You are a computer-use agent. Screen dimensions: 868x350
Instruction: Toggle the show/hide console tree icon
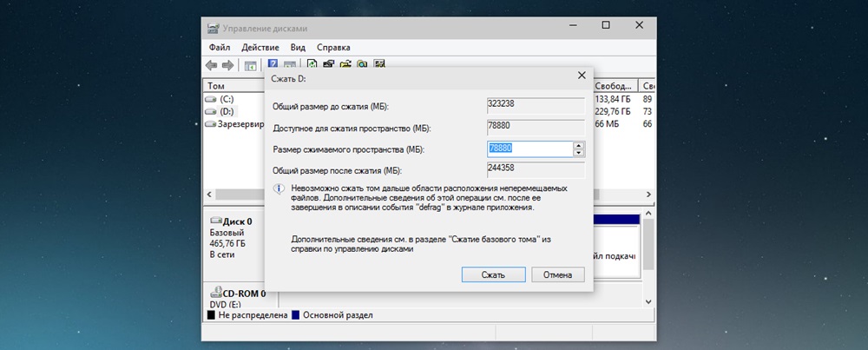coord(250,65)
